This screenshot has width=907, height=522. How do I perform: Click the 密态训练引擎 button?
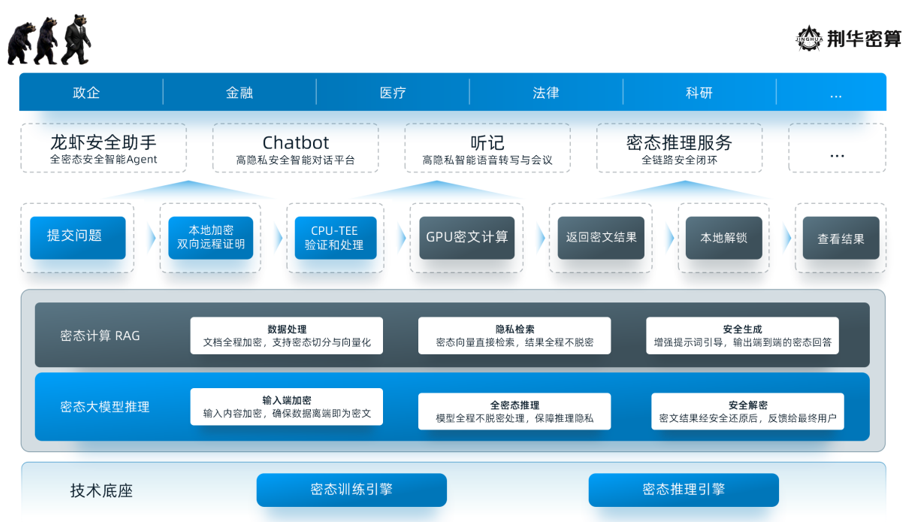351,490
